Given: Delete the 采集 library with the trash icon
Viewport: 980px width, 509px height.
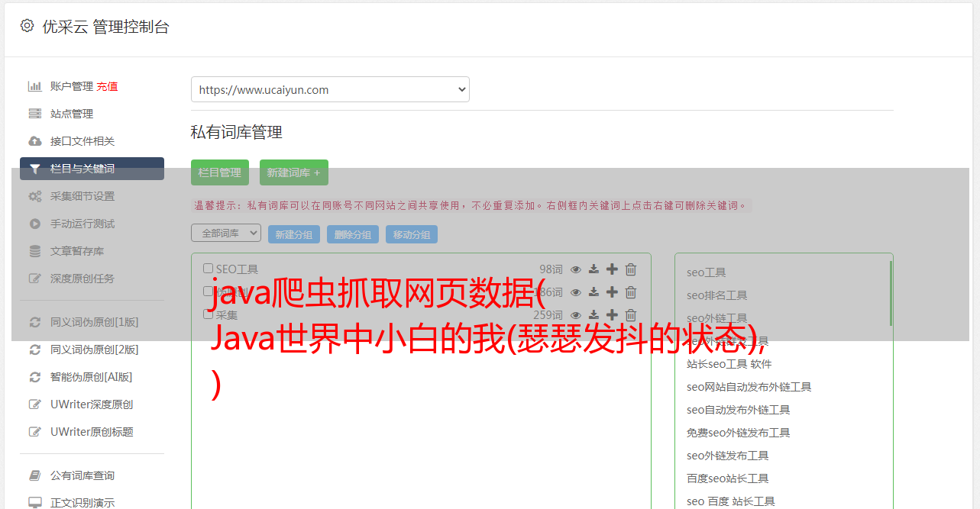Looking at the screenshot, I should [631, 315].
